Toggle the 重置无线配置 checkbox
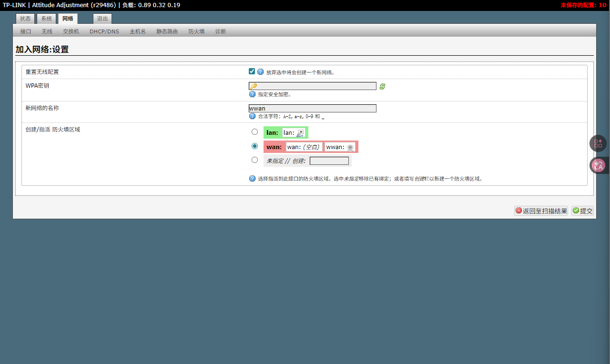 point(252,71)
